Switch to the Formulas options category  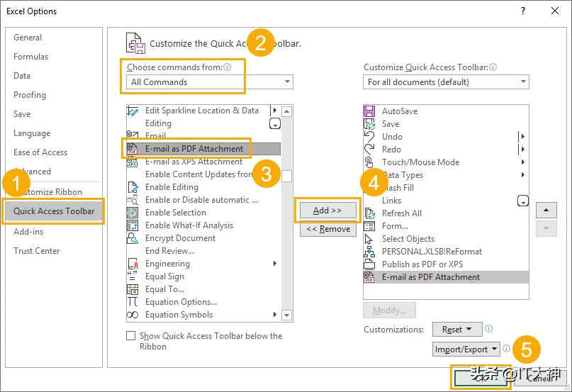tap(31, 57)
